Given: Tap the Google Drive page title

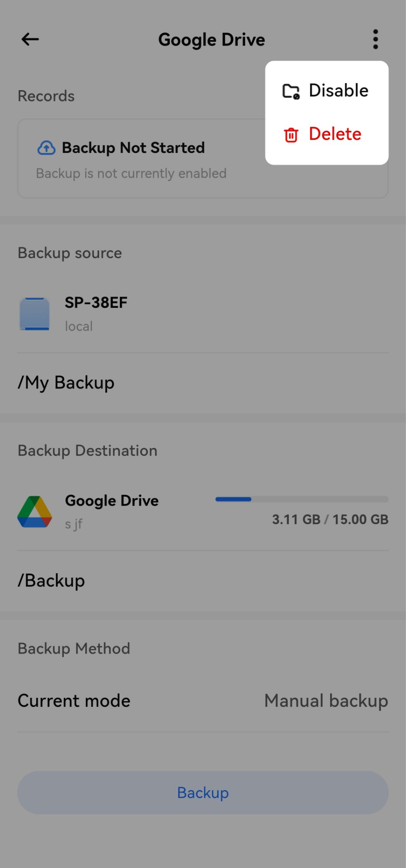Looking at the screenshot, I should click(212, 40).
